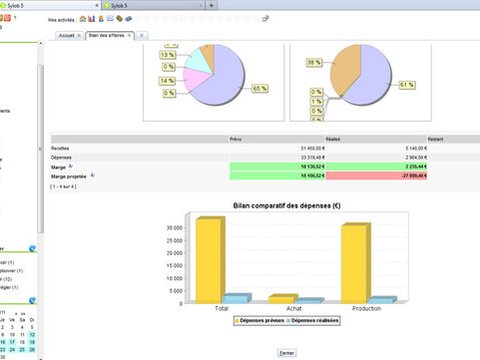Click the left sidebar vertical scrollbar

coord(40,149)
